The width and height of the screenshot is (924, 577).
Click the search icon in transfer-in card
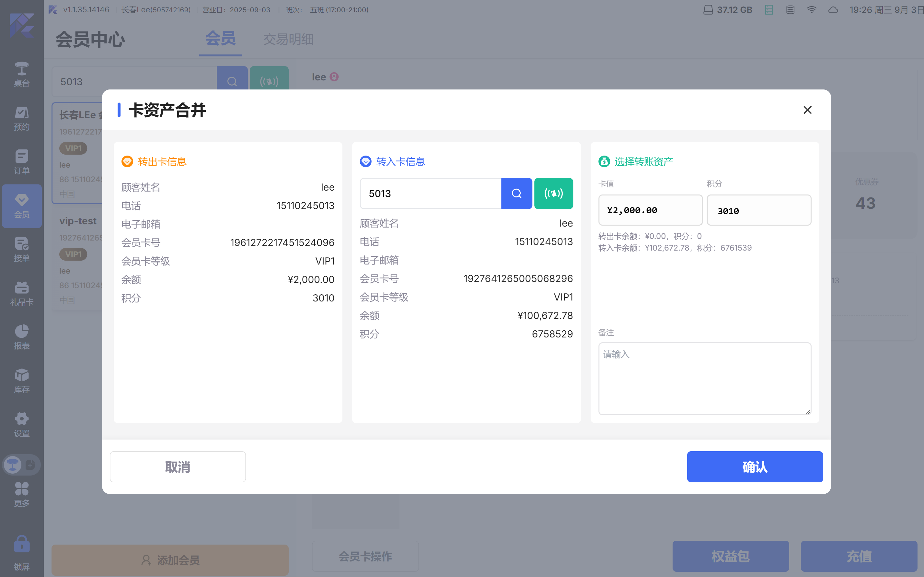(516, 194)
